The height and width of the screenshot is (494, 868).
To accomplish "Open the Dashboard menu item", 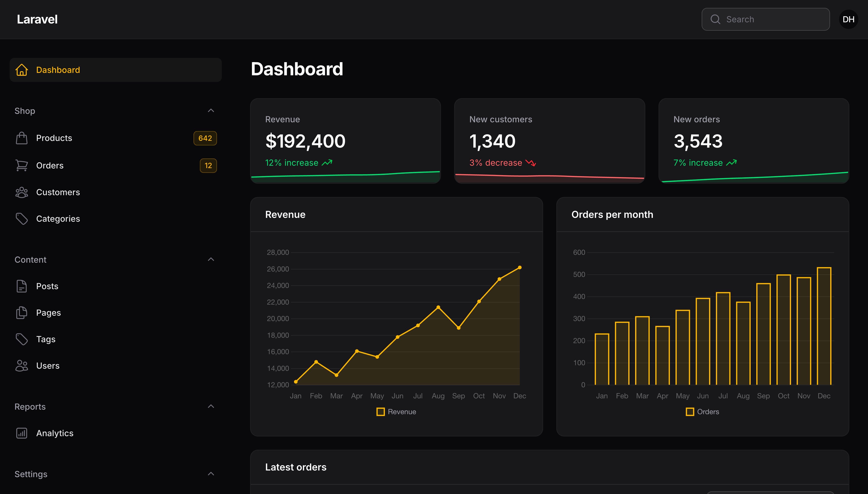I will 116,70.
